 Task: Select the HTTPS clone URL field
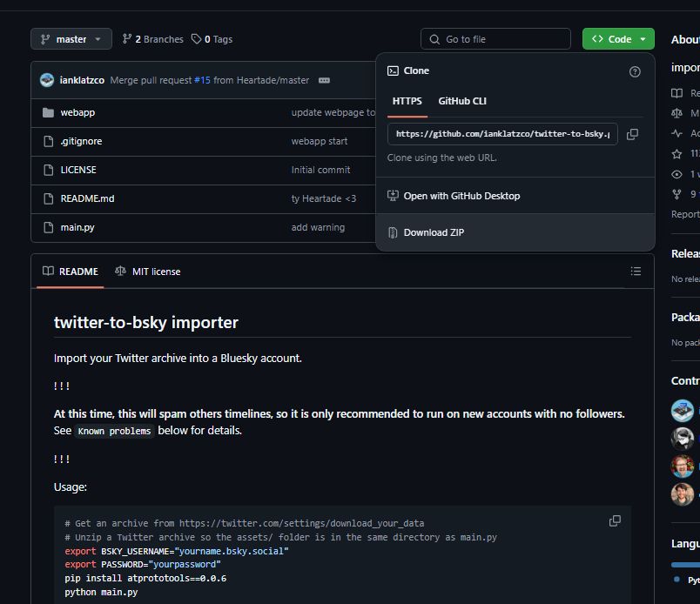point(502,134)
